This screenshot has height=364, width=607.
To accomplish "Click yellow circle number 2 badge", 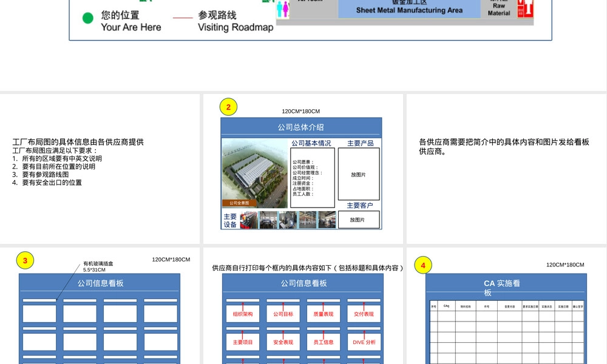I will (228, 107).
